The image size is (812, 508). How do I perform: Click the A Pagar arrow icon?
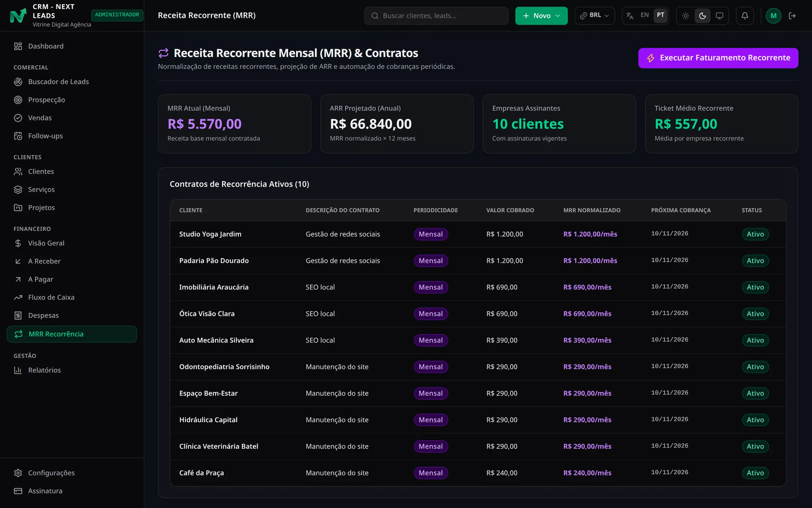[18, 279]
